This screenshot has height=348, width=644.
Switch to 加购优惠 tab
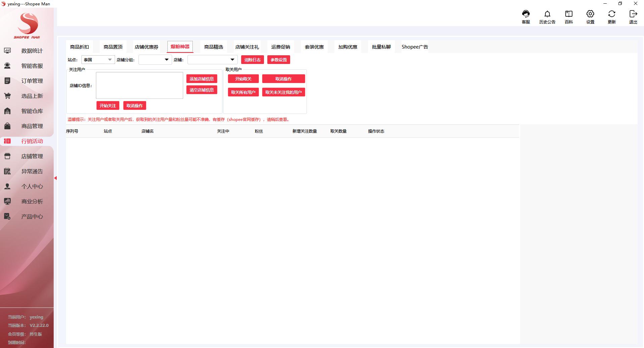pos(348,47)
